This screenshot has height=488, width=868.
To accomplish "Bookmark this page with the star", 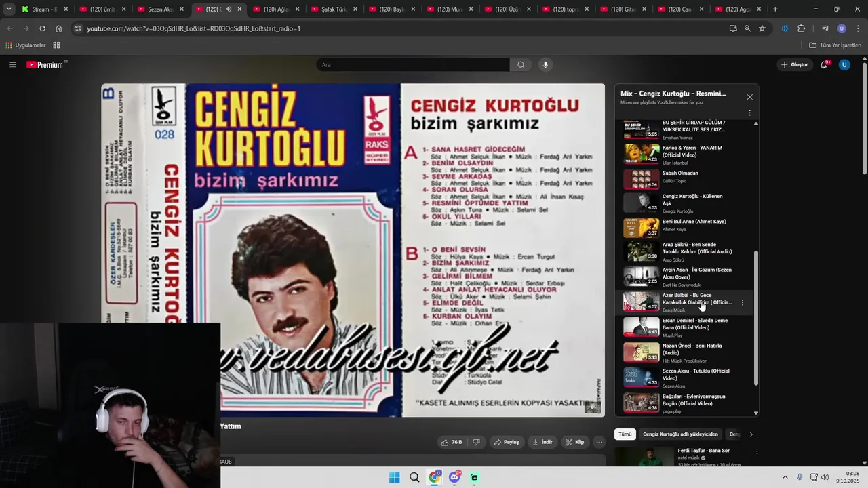I will (x=762, y=28).
